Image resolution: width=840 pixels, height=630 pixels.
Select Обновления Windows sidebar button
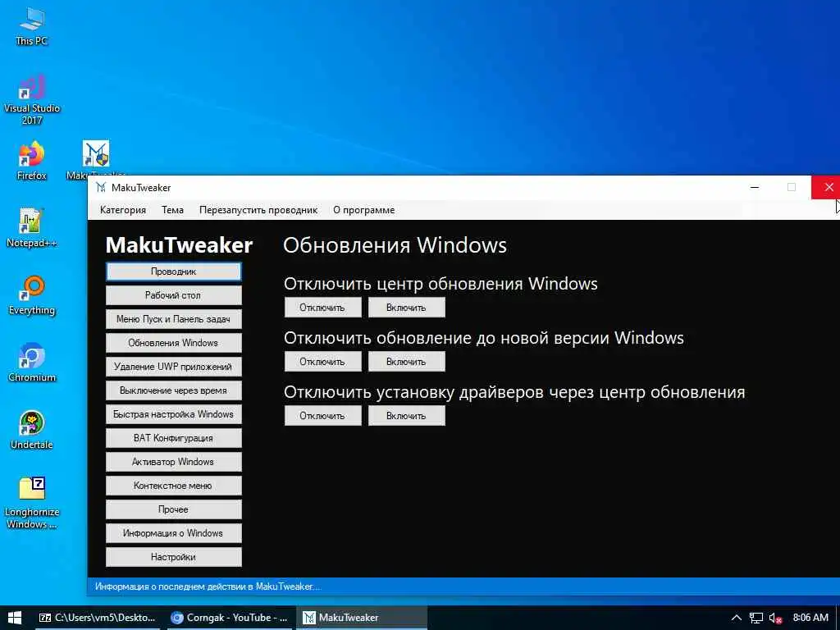pos(174,343)
